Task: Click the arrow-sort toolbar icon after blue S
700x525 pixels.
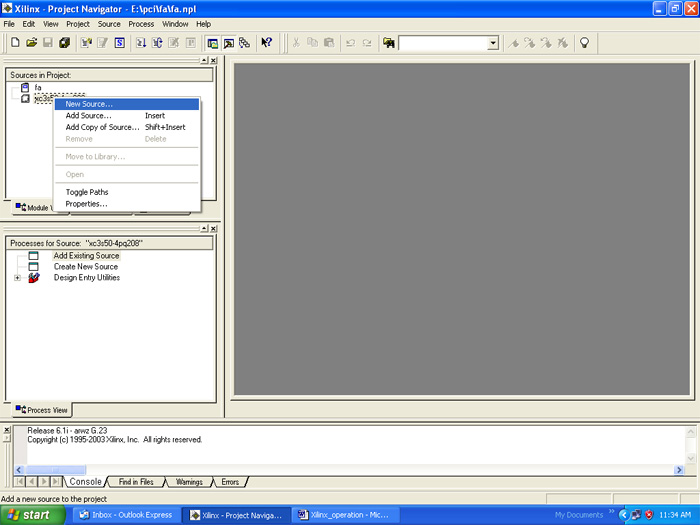Action: [141, 43]
